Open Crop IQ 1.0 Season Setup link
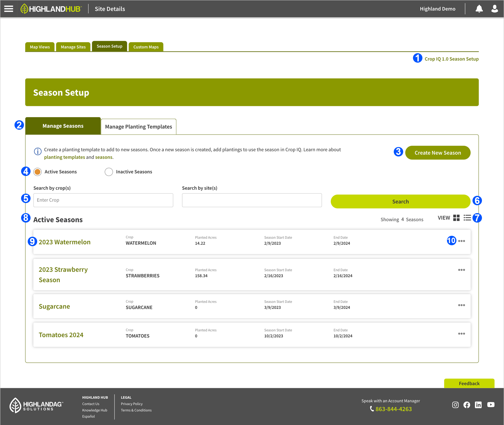The height and width of the screenshot is (425, 504). click(x=451, y=59)
